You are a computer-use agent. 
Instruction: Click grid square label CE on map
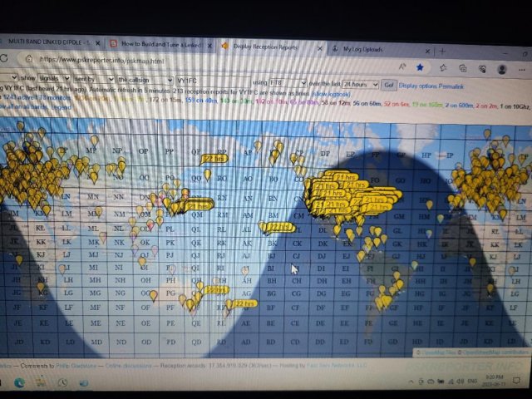(x=295, y=323)
